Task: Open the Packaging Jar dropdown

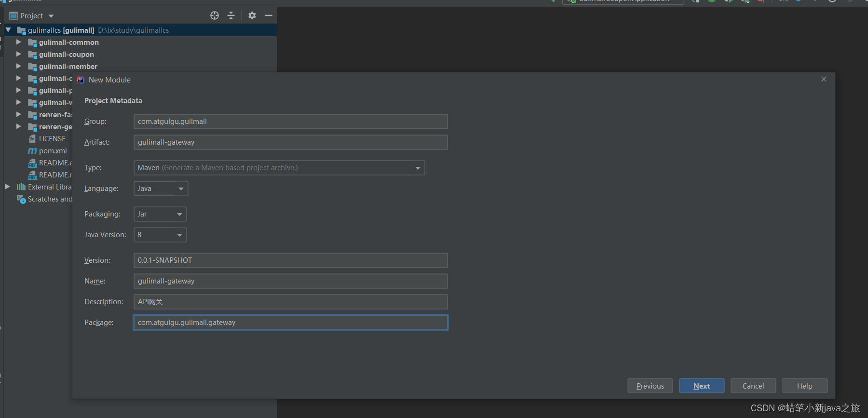Action: [160, 214]
